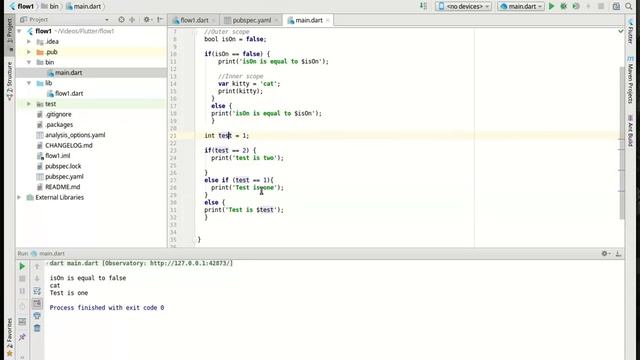Click flow1 breadcrumb in navigation bar
This screenshot has width=640, height=360.
pyautogui.click(x=22, y=6)
